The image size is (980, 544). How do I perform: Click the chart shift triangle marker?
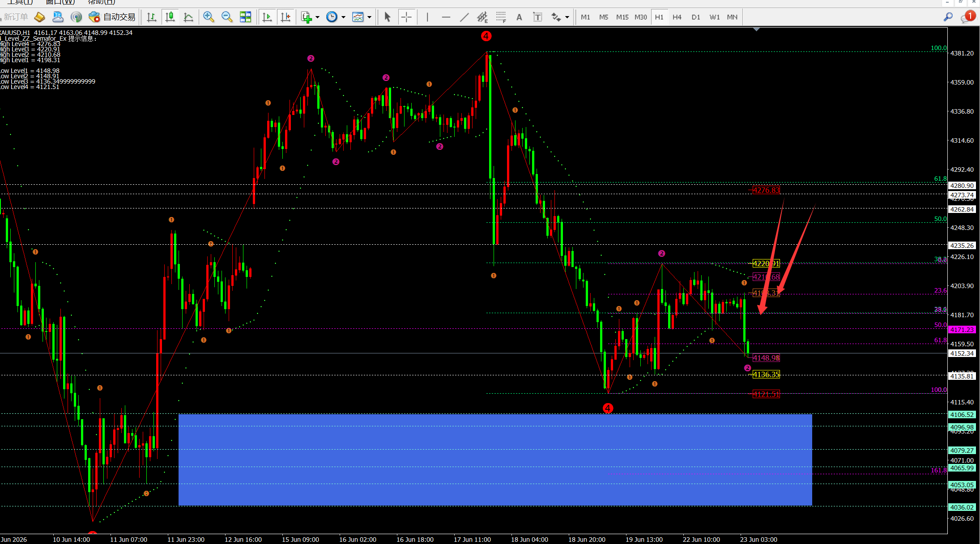tap(757, 29)
